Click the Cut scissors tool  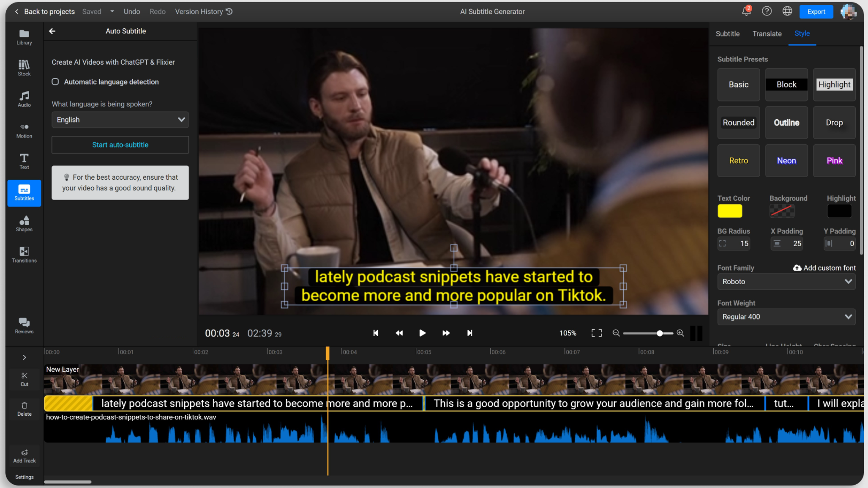25,379
